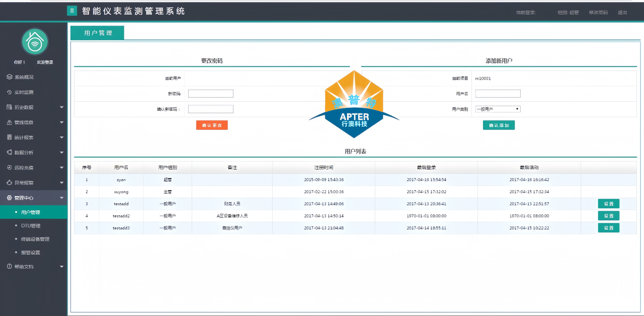
Task: Click the 注册时间 column header
Action: point(324,168)
